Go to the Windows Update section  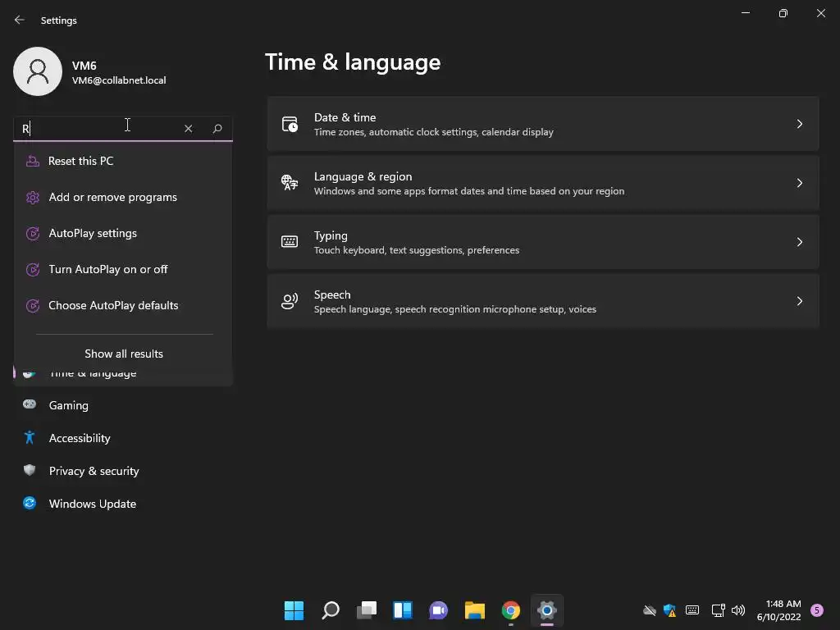pos(123,504)
